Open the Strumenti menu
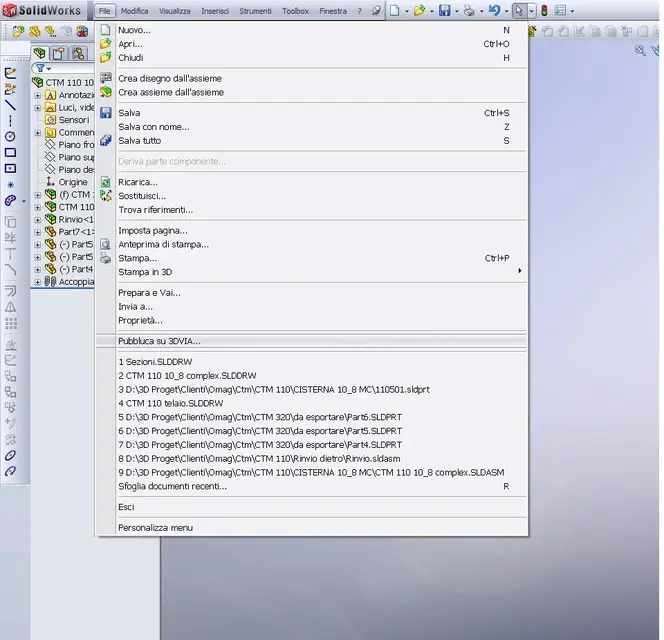 (255, 11)
